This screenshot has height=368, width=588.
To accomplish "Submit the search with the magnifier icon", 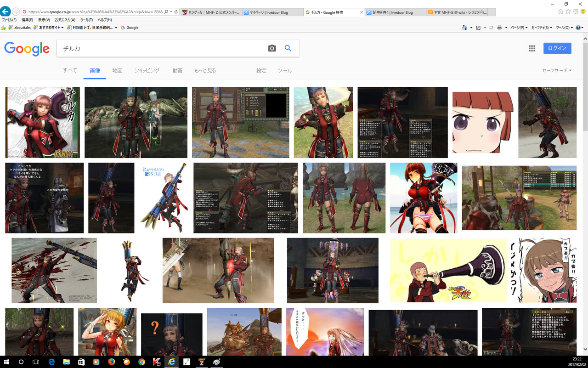I will click(288, 48).
